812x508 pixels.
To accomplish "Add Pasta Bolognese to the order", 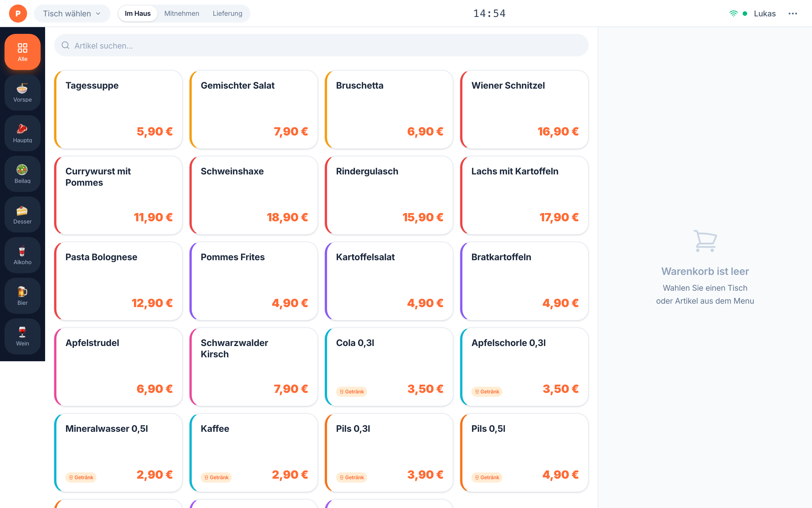I will (118, 281).
